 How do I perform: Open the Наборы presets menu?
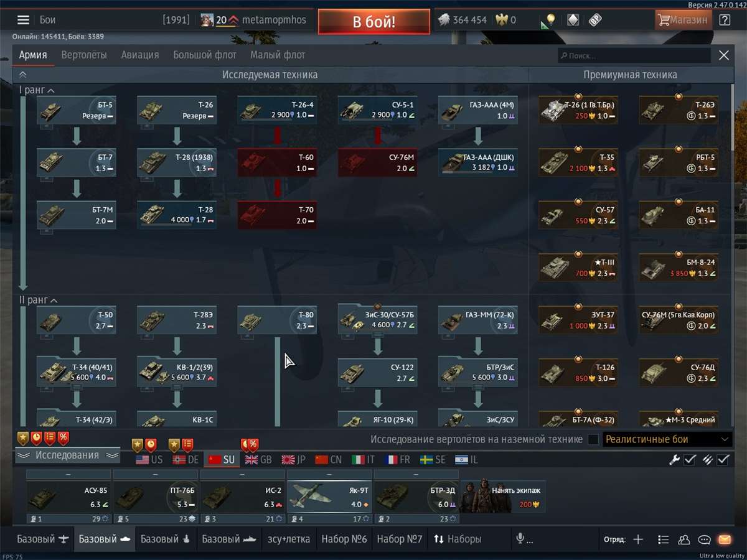click(458, 539)
